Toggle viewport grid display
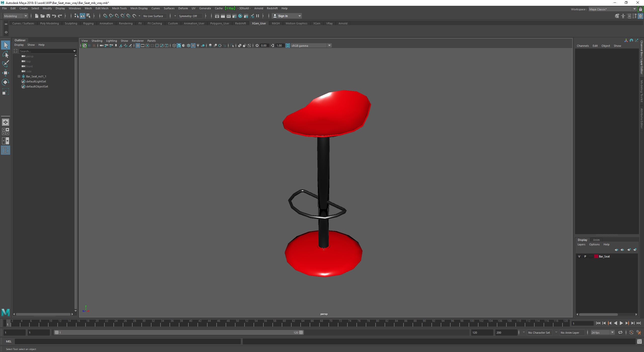 (x=138, y=46)
